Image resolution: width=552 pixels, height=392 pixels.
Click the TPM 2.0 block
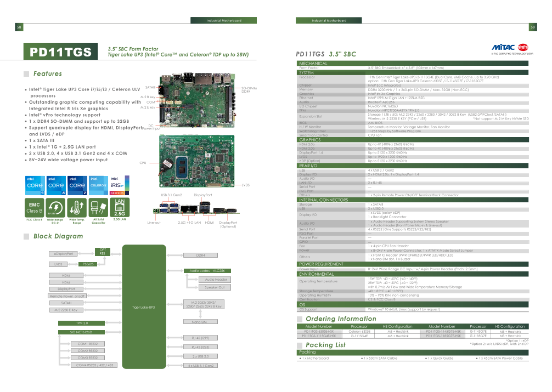click(x=81, y=323)
